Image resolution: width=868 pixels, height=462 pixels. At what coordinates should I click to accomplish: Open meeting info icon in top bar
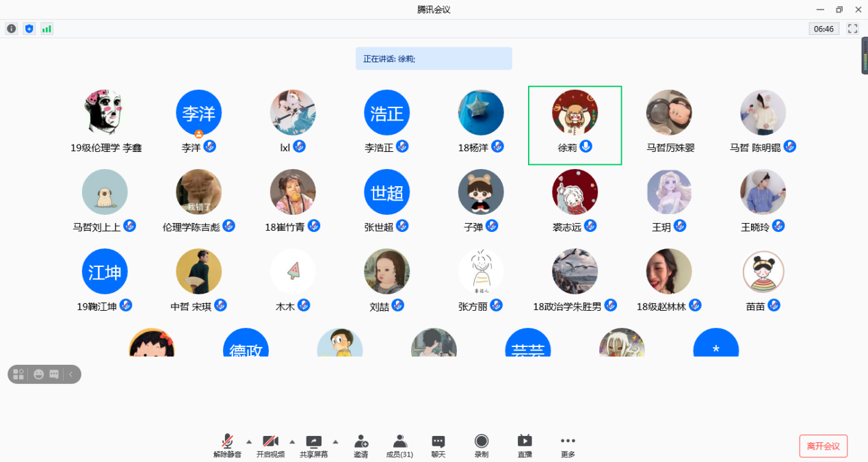12,29
